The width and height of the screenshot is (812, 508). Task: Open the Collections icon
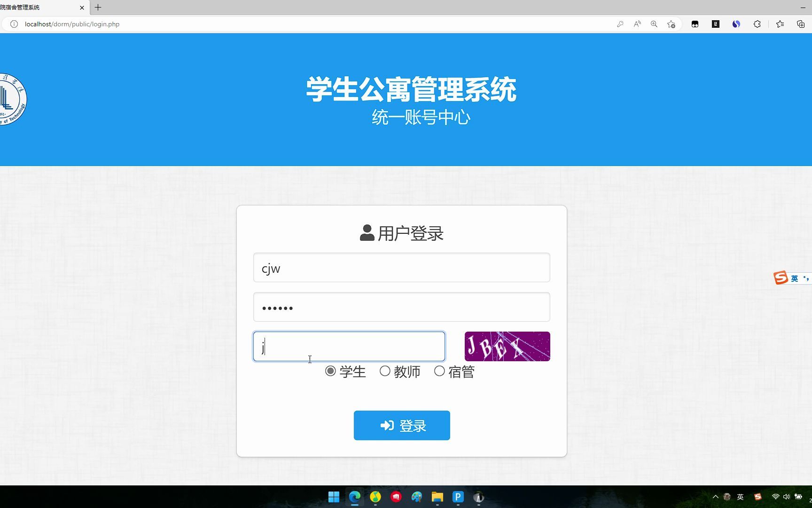[x=801, y=24]
